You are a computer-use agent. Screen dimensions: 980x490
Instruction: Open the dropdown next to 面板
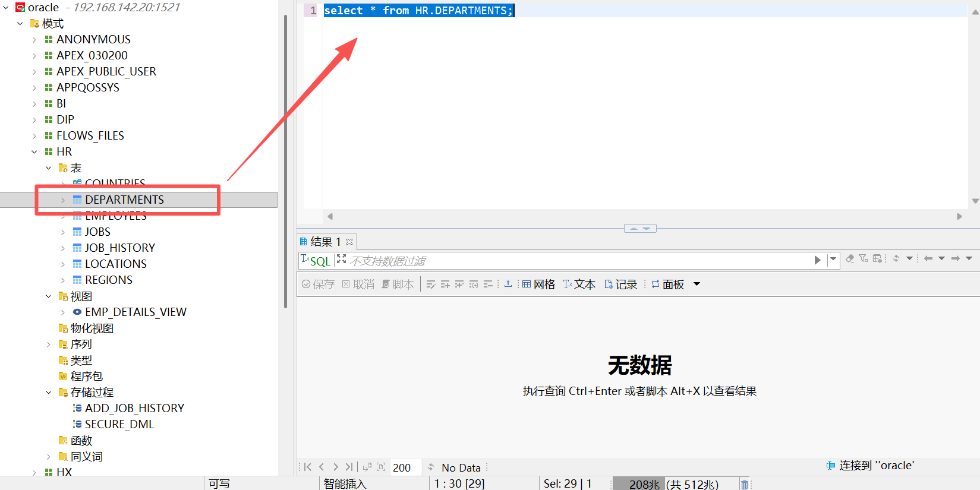point(697,284)
